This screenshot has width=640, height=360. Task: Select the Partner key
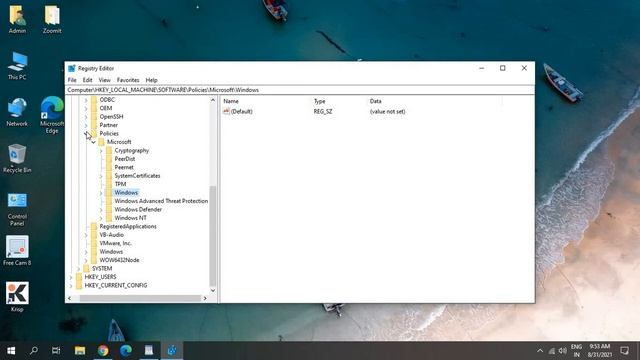[109, 125]
